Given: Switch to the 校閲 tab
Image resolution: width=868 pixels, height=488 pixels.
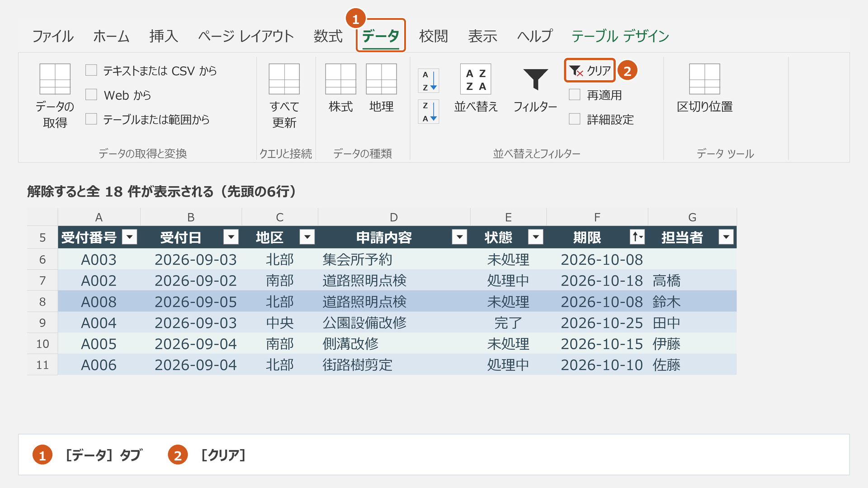Looking at the screenshot, I should point(434,36).
